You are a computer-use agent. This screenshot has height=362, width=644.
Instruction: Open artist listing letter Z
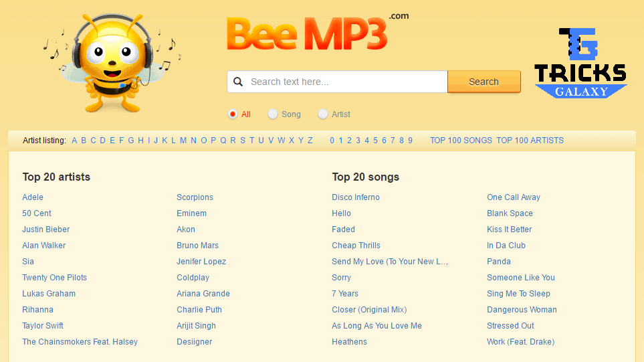[x=310, y=141]
